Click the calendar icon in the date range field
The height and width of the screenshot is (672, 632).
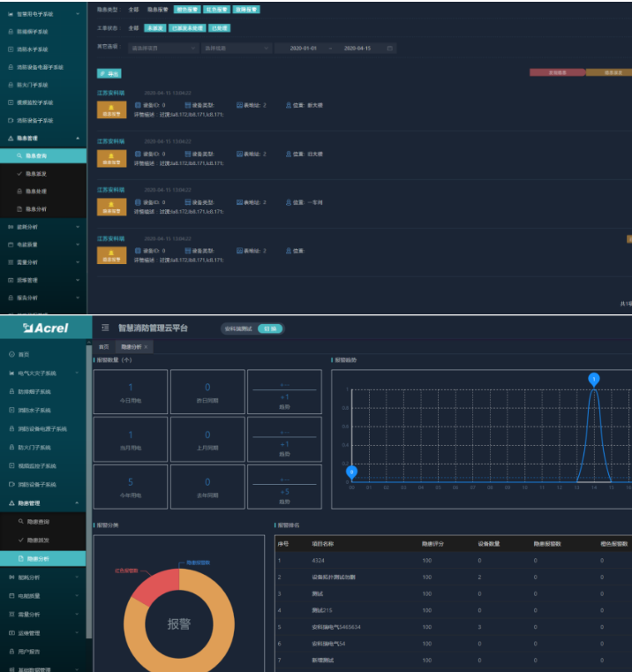[389, 48]
